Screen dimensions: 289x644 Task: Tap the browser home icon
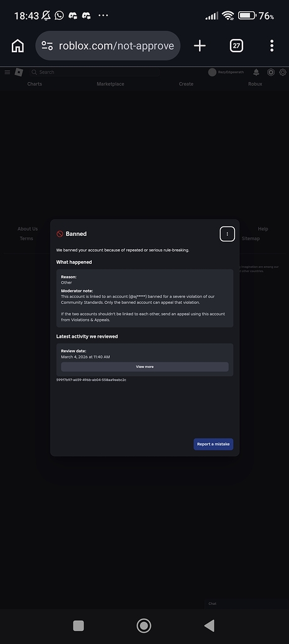coord(17,45)
